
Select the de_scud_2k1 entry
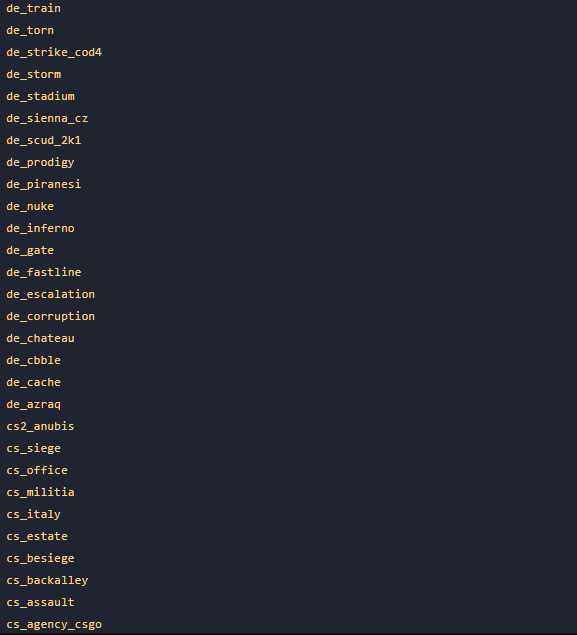44,141
